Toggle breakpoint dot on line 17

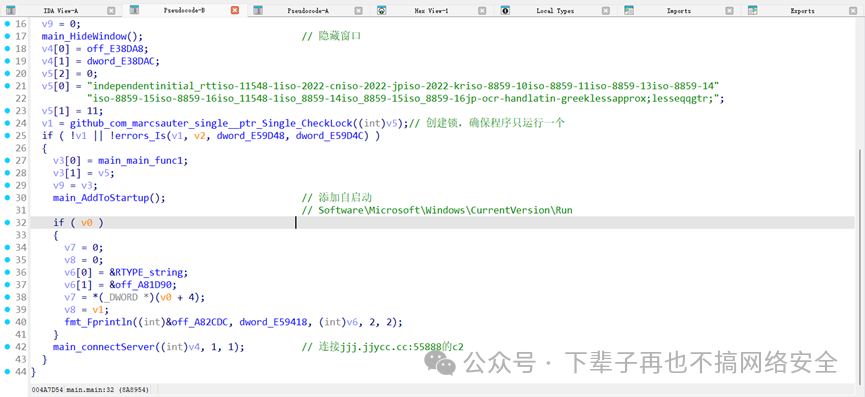(x=7, y=36)
